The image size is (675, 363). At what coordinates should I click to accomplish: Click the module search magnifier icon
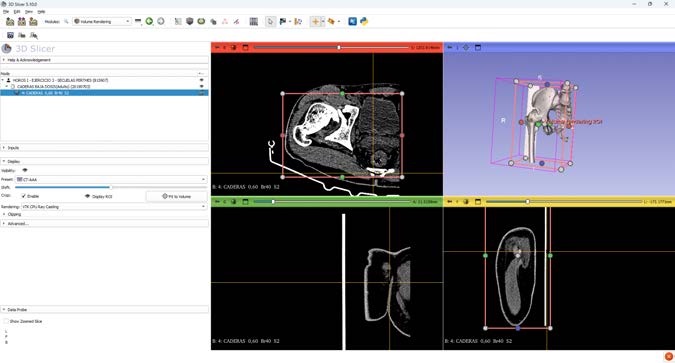[66, 22]
